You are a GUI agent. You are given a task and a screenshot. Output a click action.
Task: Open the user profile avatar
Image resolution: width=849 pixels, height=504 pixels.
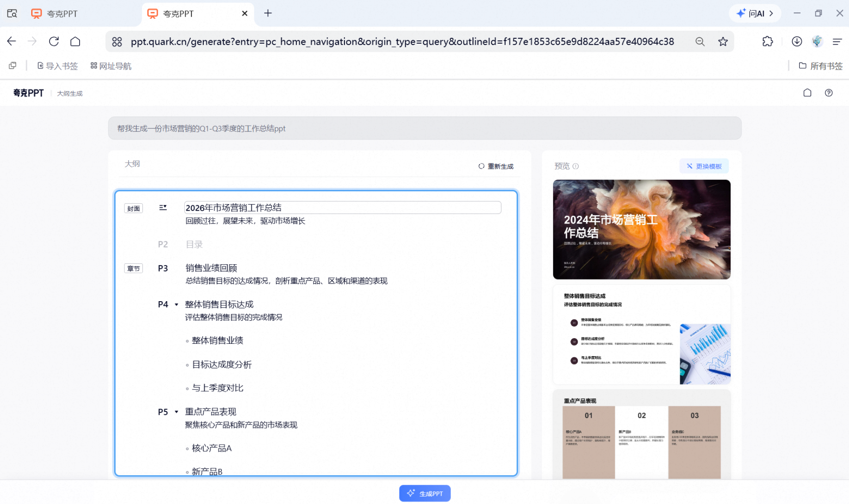[817, 41]
